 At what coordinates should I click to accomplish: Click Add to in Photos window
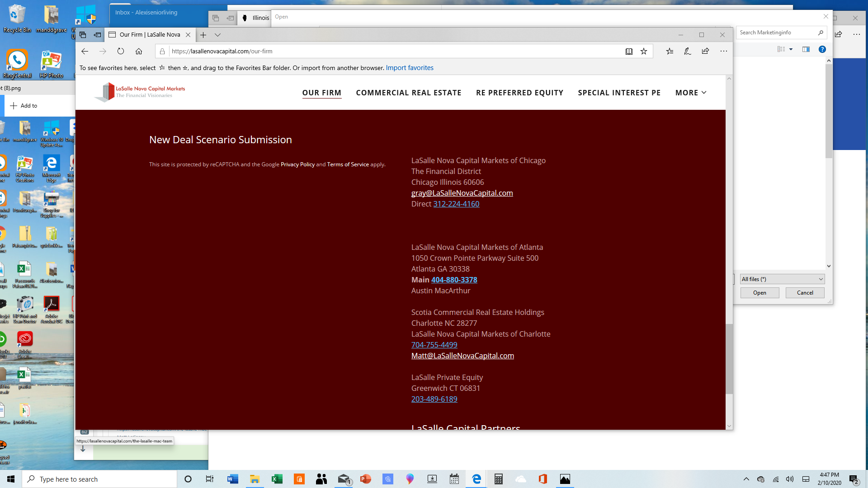click(x=24, y=106)
